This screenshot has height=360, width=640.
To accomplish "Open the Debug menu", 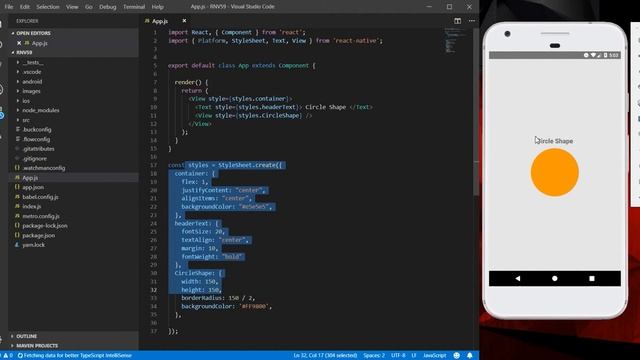I will click(108, 7).
